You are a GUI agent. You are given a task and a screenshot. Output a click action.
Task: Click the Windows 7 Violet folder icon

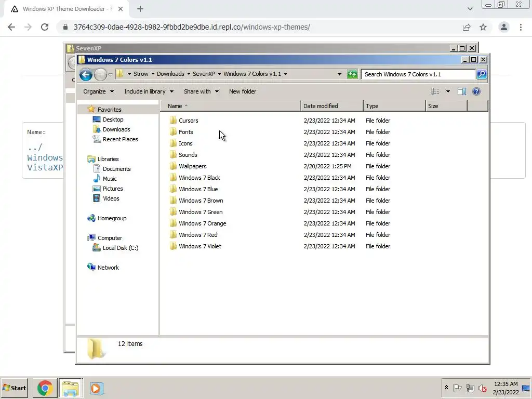[x=173, y=246]
